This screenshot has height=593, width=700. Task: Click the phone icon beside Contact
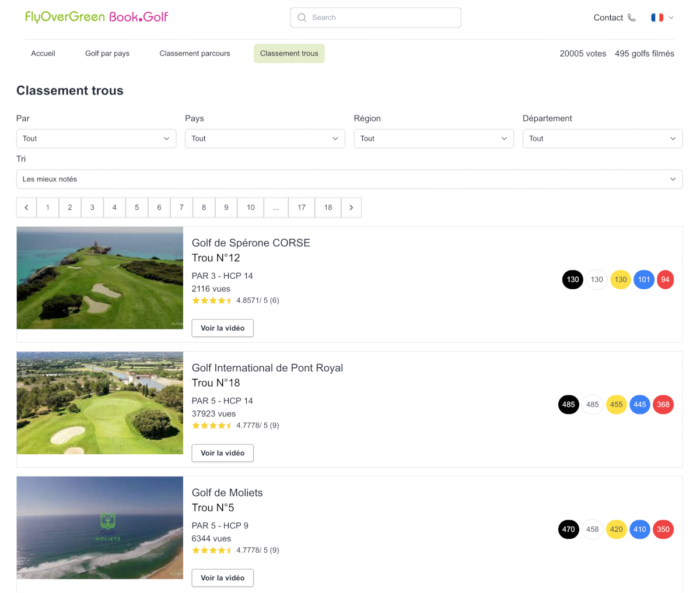coord(632,17)
